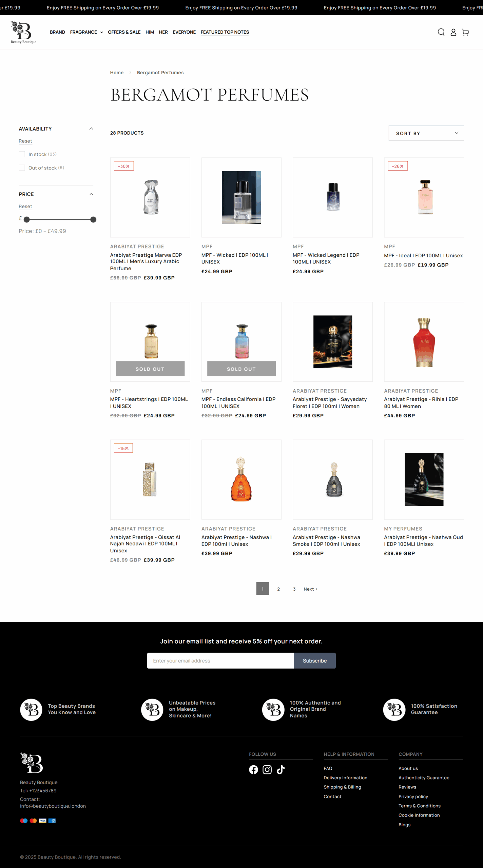
Task: Click the email address input field
Action: tap(220, 661)
